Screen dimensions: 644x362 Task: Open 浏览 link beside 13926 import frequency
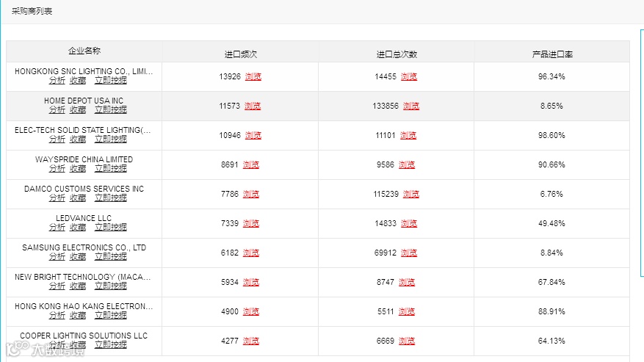point(253,76)
